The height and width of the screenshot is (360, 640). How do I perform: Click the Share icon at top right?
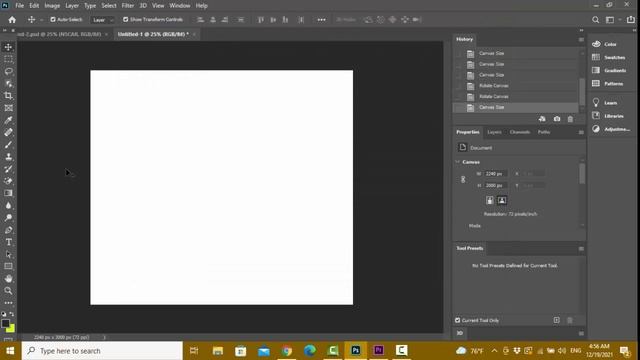(x=631, y=20)
